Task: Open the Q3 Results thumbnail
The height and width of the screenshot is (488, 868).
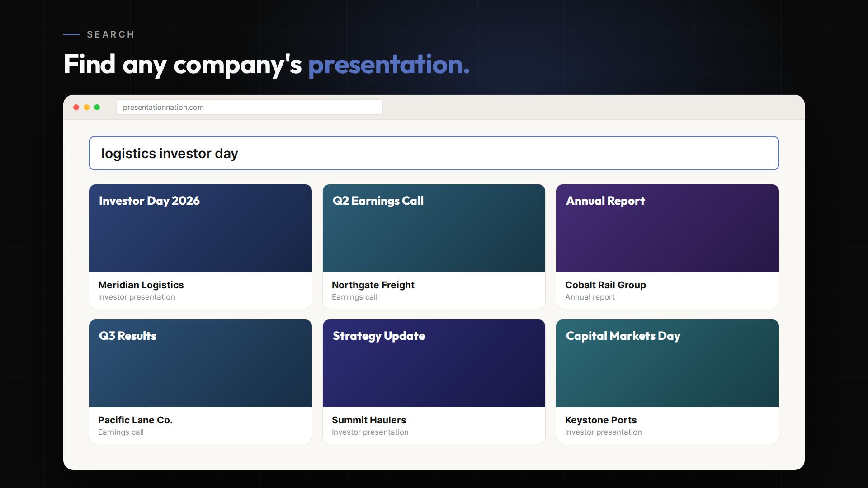Action: (200, 363)
